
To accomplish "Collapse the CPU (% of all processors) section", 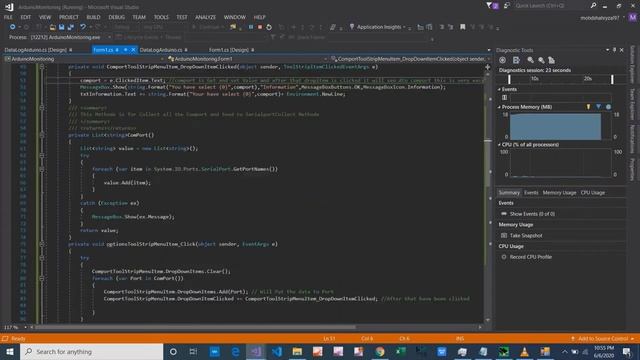I will pyautogui.click(x=499, y=144).
